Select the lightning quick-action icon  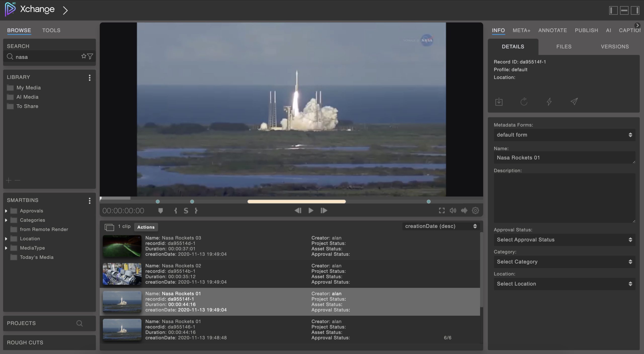[549, 102]
